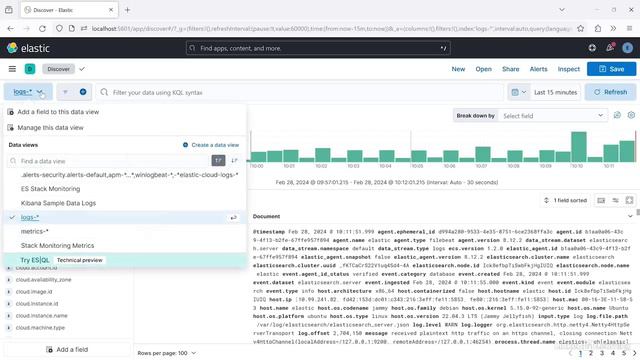Viewport: 640px width, 360px height.
Task: Click the tallest histogram bar near 10:10
Action: [x=579, y=147]
